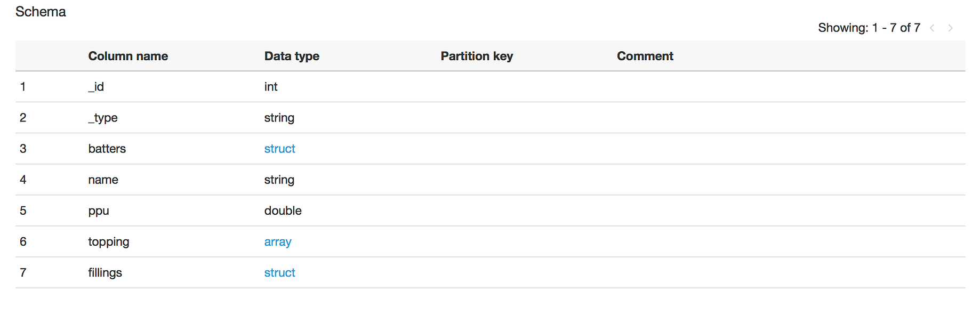Select the _id column row
This screenshot has height=315, width=980.
pyautogui.click(x=490, y=87)
